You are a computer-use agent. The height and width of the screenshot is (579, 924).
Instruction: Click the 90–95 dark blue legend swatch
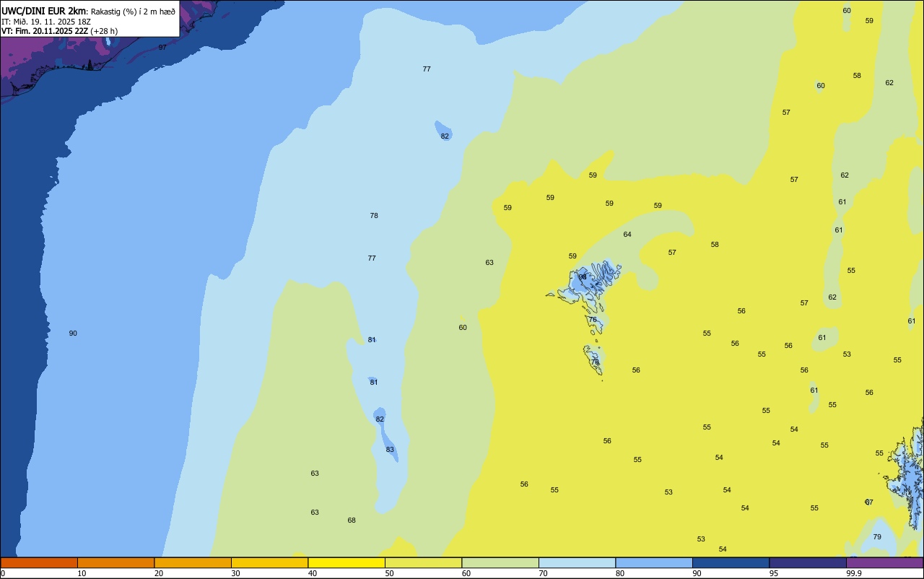coord(731,562)
